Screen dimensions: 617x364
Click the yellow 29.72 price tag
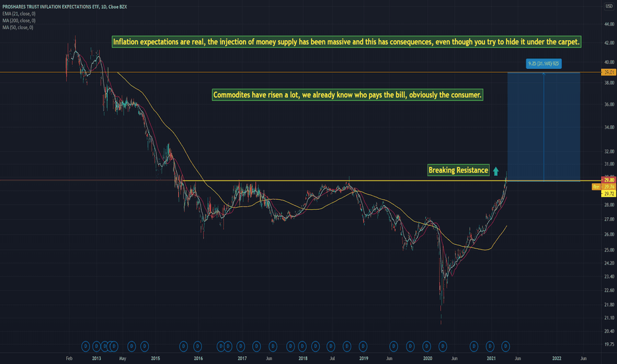point(609,194)
